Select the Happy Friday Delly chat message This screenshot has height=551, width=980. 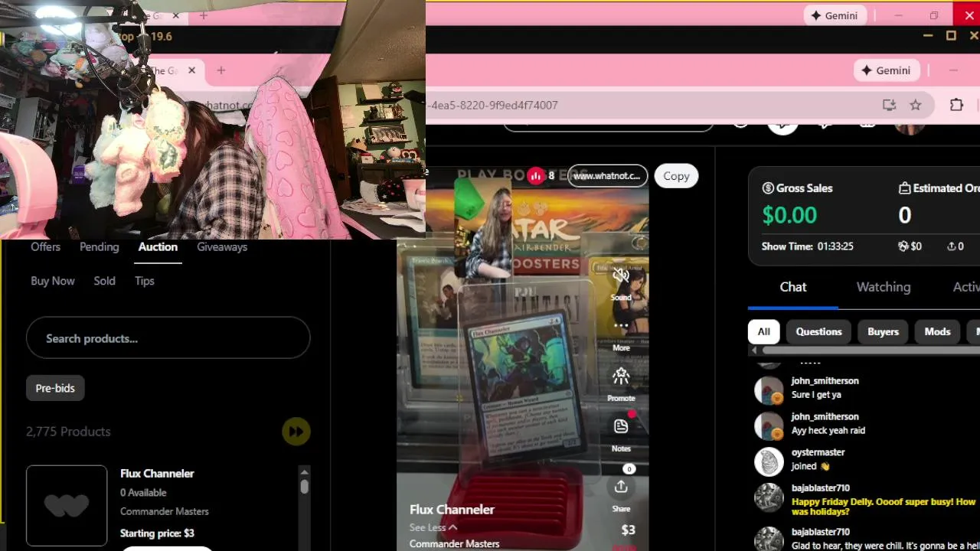point(884,507)
